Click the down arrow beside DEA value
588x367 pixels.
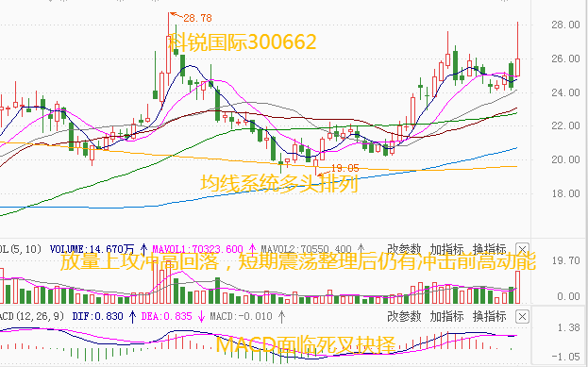pos(201,316)
